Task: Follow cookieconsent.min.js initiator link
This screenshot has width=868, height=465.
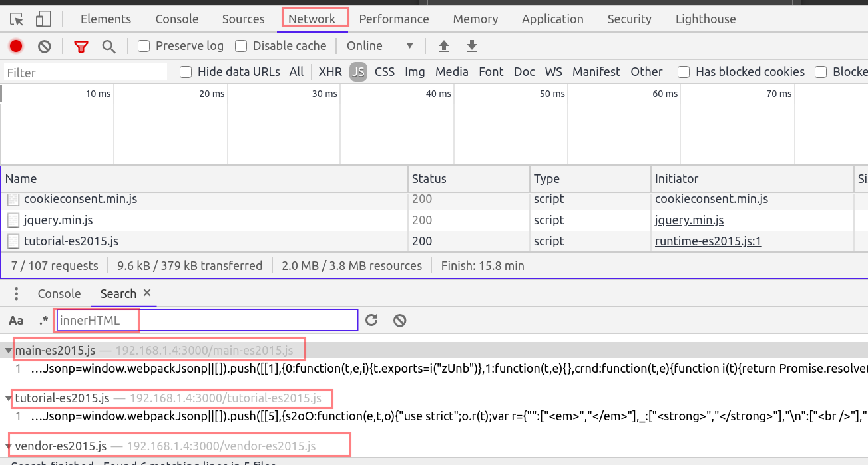Action: [x=712, y=199]
